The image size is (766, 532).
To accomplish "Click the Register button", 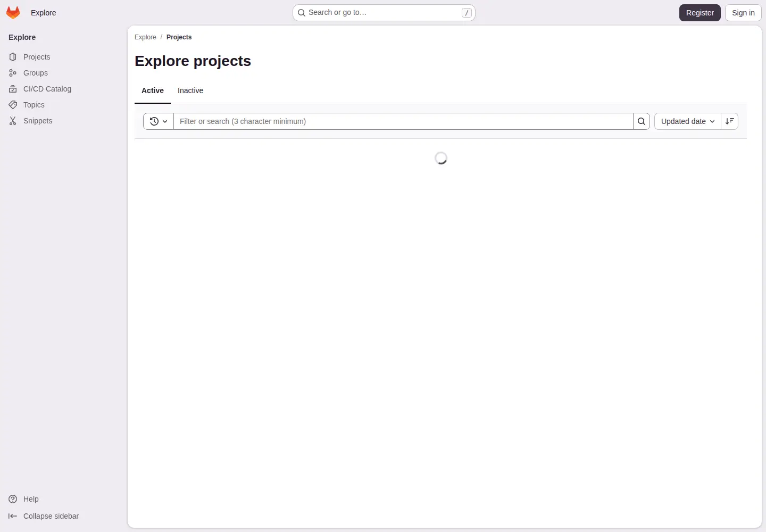I will tap(700, 13).
